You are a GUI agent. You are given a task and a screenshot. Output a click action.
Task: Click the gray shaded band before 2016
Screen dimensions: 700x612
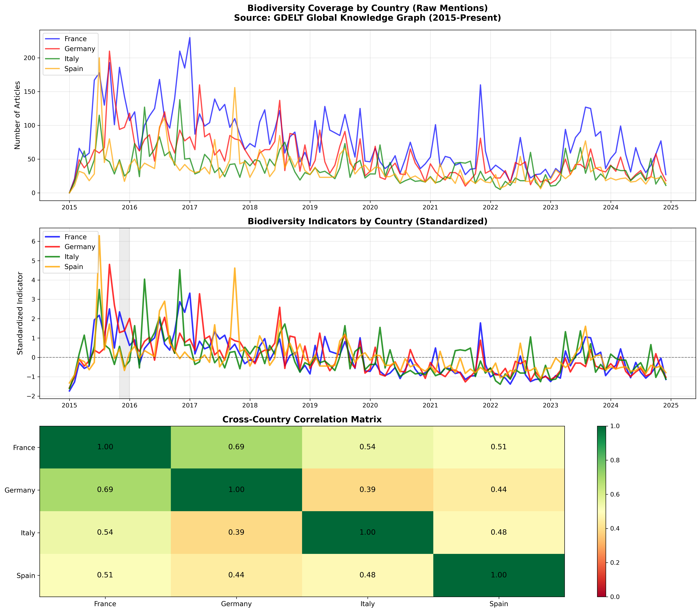click(124, 313)
